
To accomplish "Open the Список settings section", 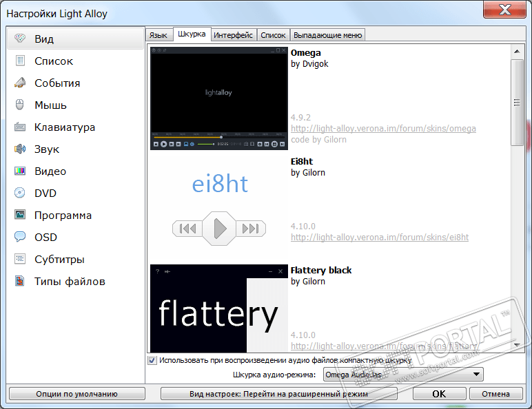I will coord(75,61).
